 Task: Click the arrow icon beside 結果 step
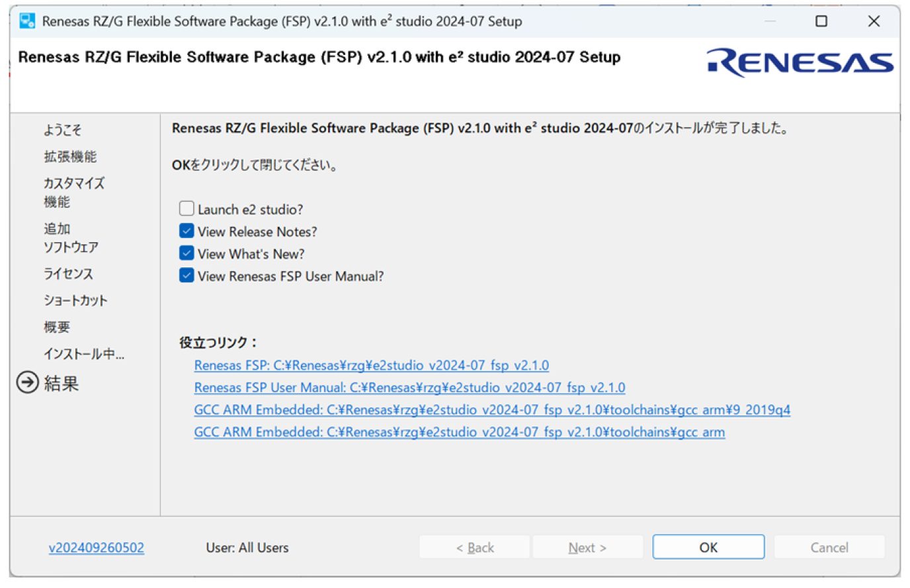pyautogui.click(x=27, y=383)
